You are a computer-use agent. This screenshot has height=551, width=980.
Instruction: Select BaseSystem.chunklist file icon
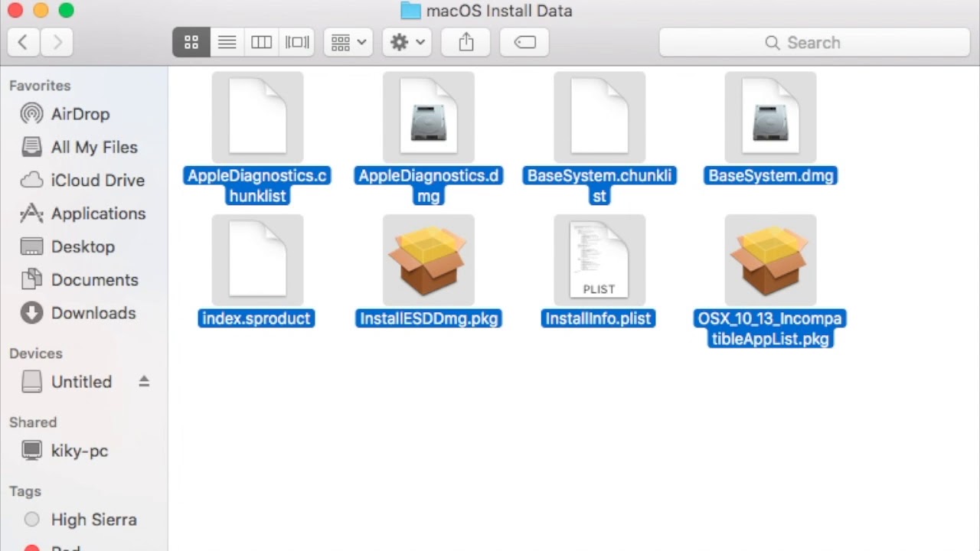599,117
